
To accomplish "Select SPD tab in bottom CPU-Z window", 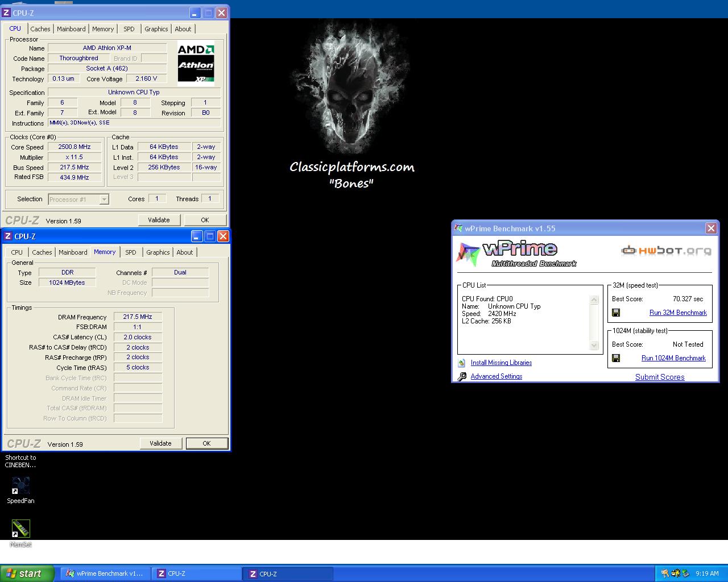I will [x=131, y=252].
